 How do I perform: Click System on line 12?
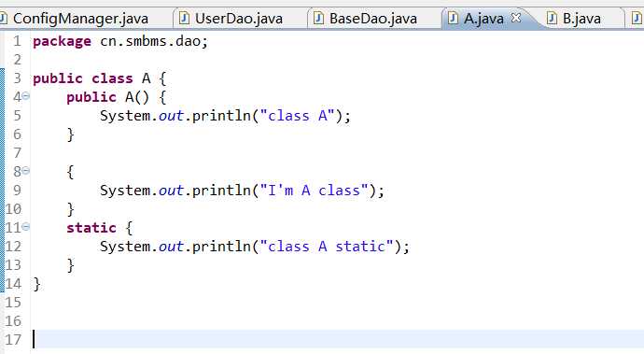125,247
